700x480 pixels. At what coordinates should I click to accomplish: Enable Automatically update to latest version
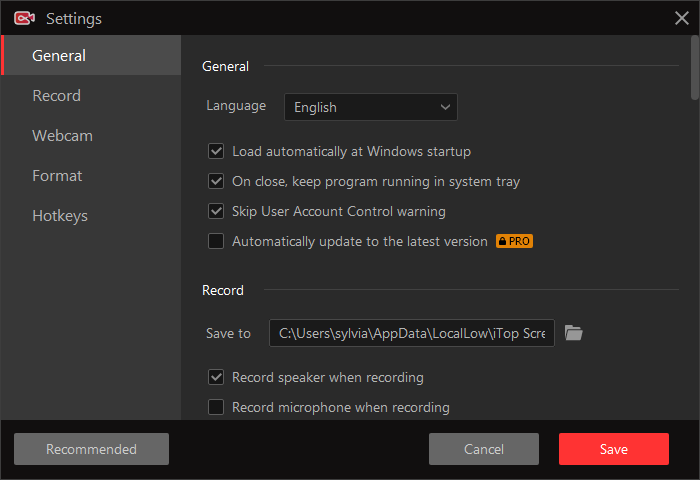(215, 242)
